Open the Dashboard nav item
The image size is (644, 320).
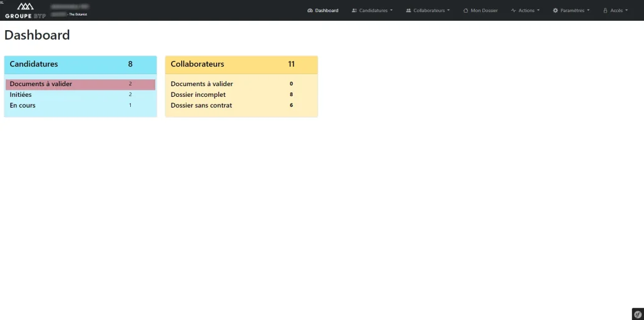tap(323, 11)
